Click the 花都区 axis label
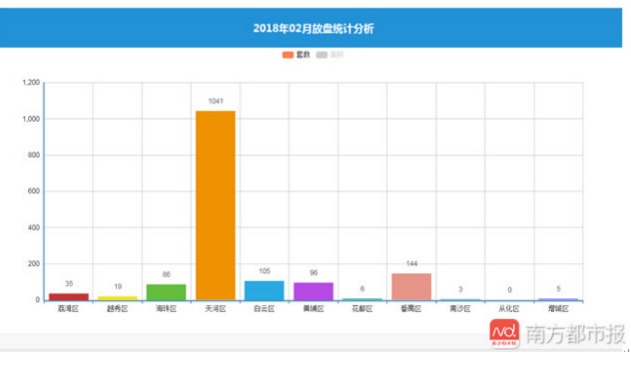 point(362,309)
